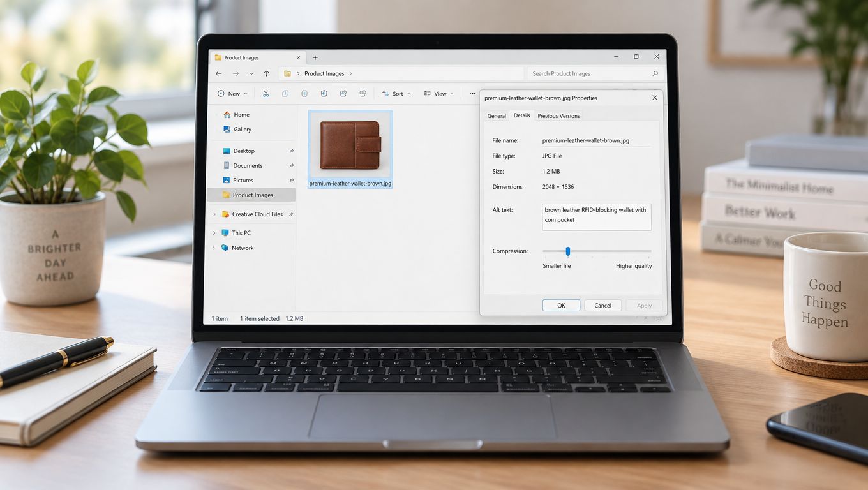868x490 pixels.
Task: Go up one folder level
Action: click(266, 74)
